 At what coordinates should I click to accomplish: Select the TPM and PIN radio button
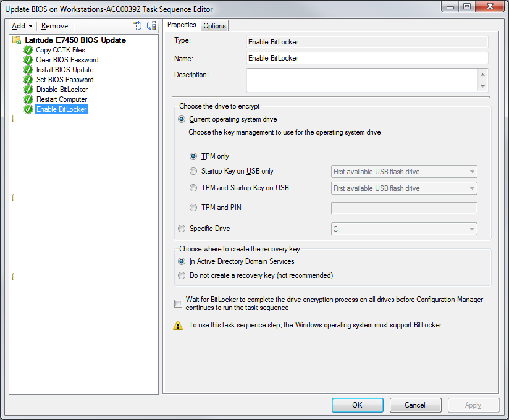[193, 208]
